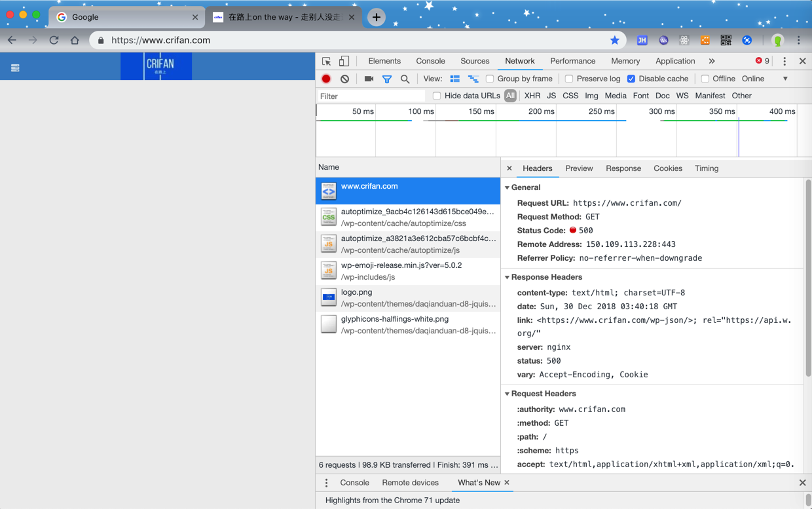Filter requests by Img type
Image resolution: width=812 pixels, height=509 pixels.
(x=591, y=96)
